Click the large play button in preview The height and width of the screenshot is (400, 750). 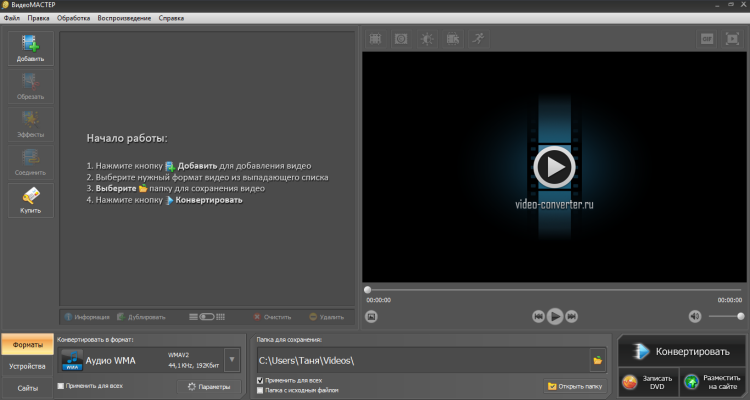click(x=554, y=167)
